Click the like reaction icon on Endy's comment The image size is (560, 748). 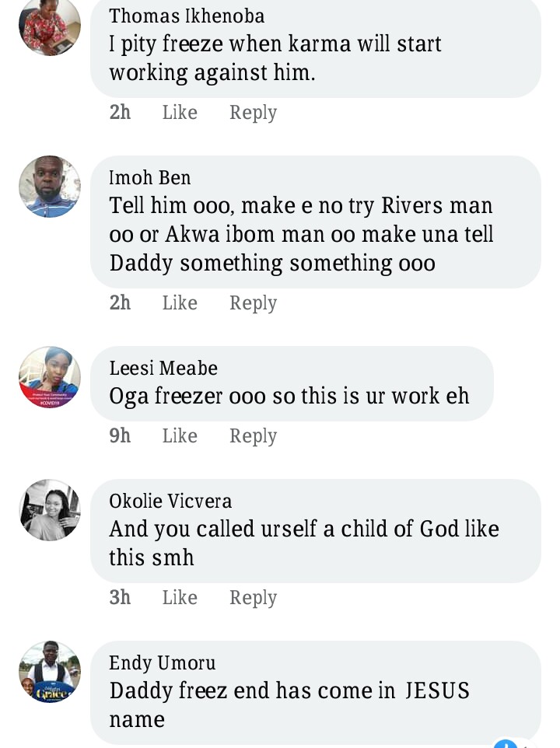[506, 744]
